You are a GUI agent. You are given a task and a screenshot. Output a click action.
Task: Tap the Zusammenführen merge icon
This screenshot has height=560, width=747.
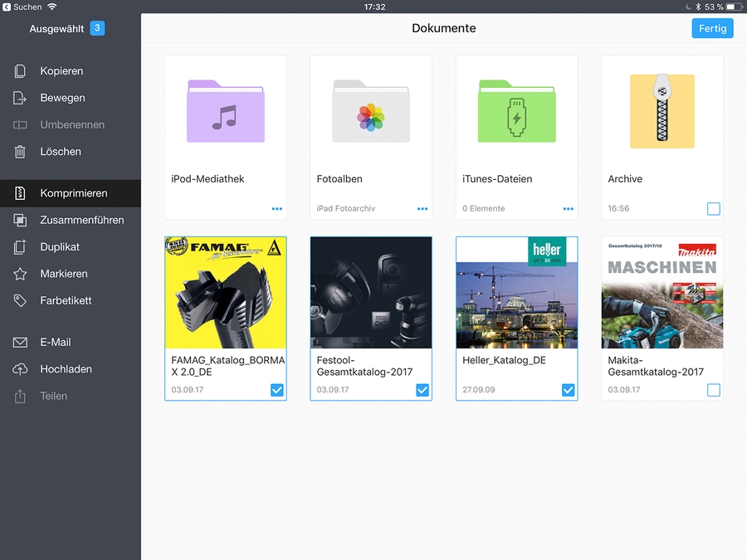click(x=21, y=220)
